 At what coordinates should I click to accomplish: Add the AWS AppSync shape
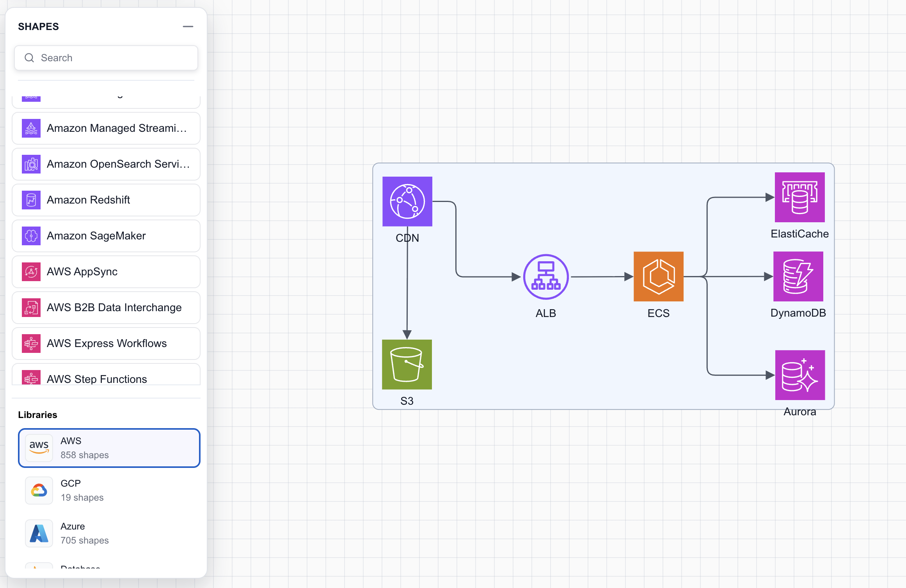[x=106, y=272]
